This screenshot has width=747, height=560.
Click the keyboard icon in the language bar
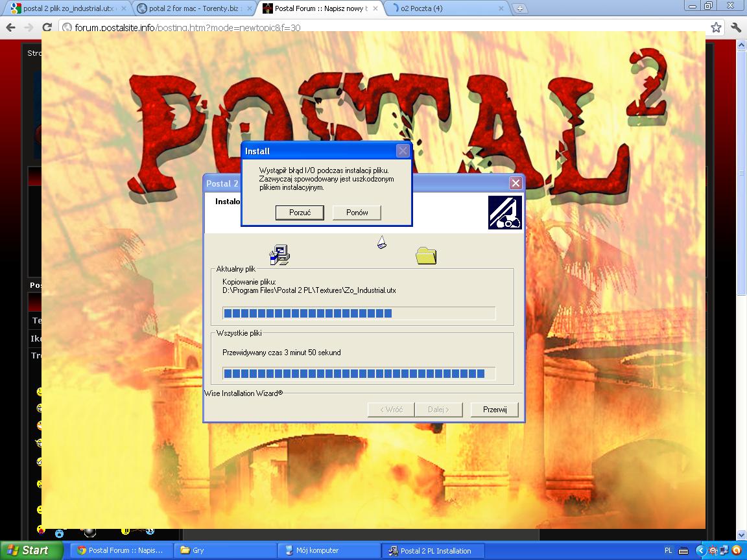coord(683,551)
